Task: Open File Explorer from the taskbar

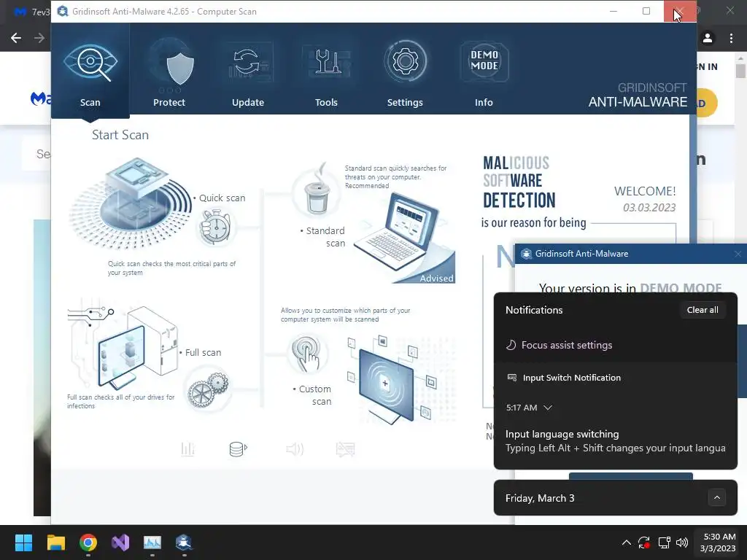Action: (55, 542)
